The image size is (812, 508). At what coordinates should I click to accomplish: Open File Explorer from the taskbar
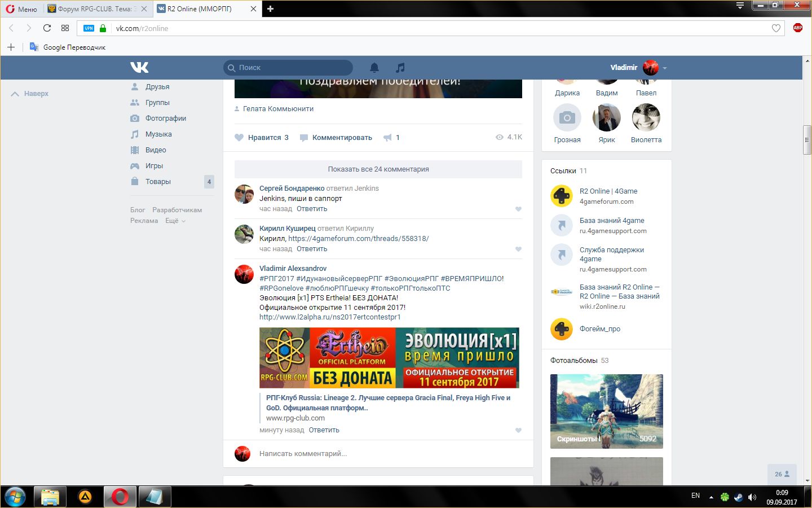(x=50, y=497)
